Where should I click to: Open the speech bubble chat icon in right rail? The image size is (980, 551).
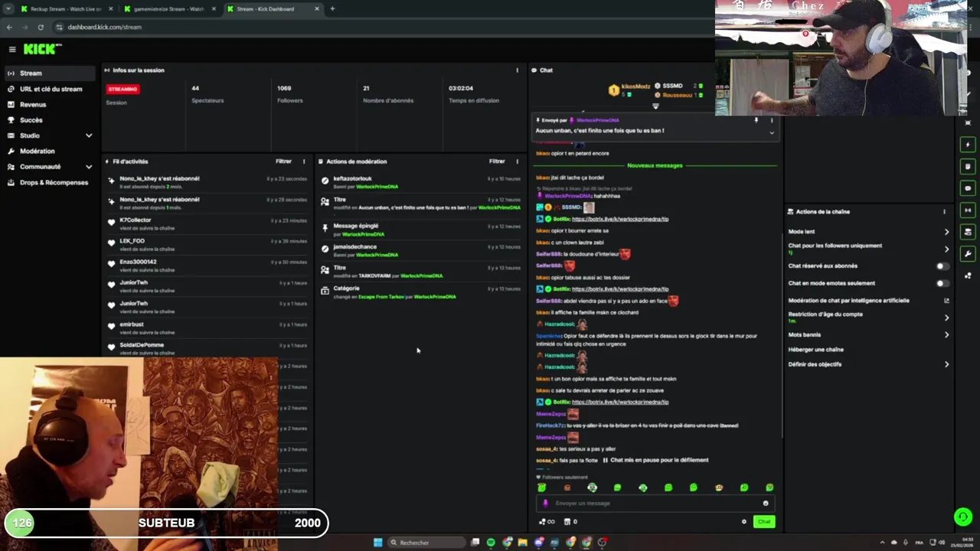pyautogui.click(x=968, y=188)
